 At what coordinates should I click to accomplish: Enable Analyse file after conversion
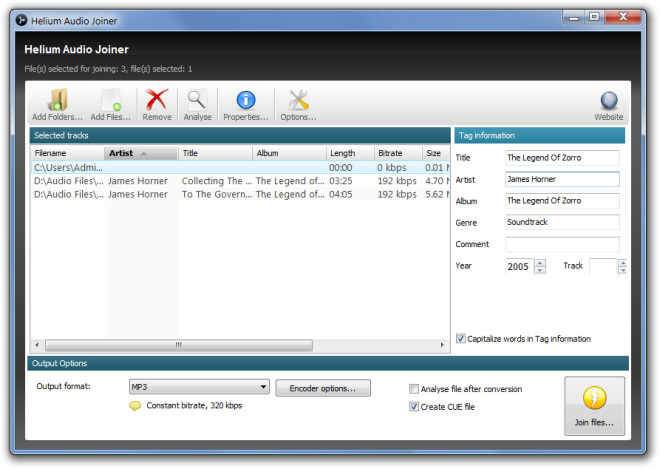[x=414, y=389]
